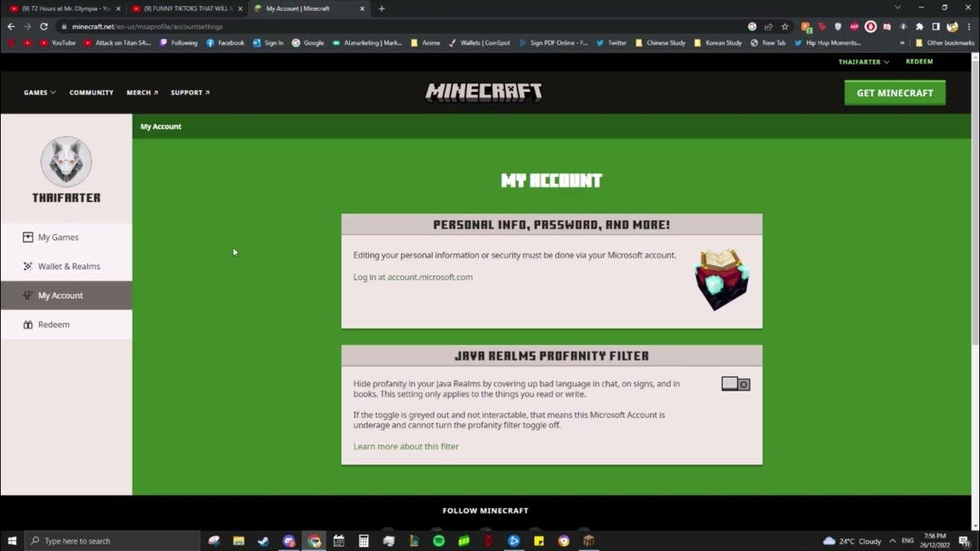The width and height of the screenshot is (980, 551).
Task: Click the My Games window icon
Action: pyautogui.click(x=28, y=237)
